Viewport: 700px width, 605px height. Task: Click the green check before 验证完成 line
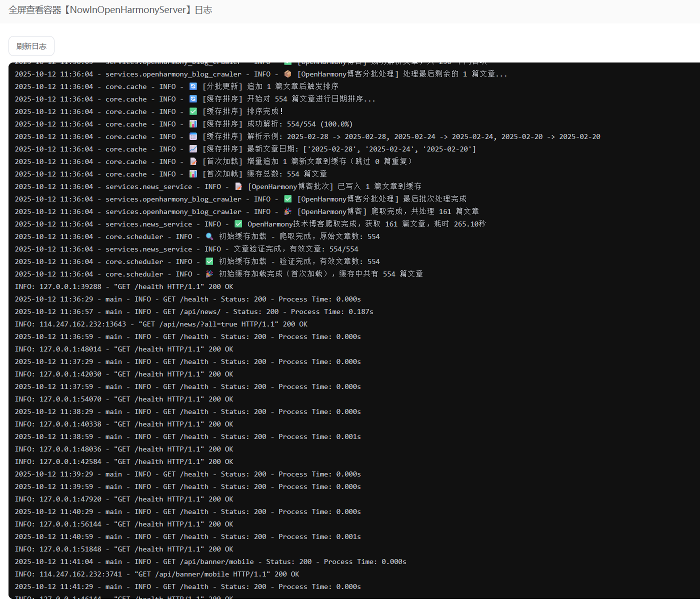(209, 261)
